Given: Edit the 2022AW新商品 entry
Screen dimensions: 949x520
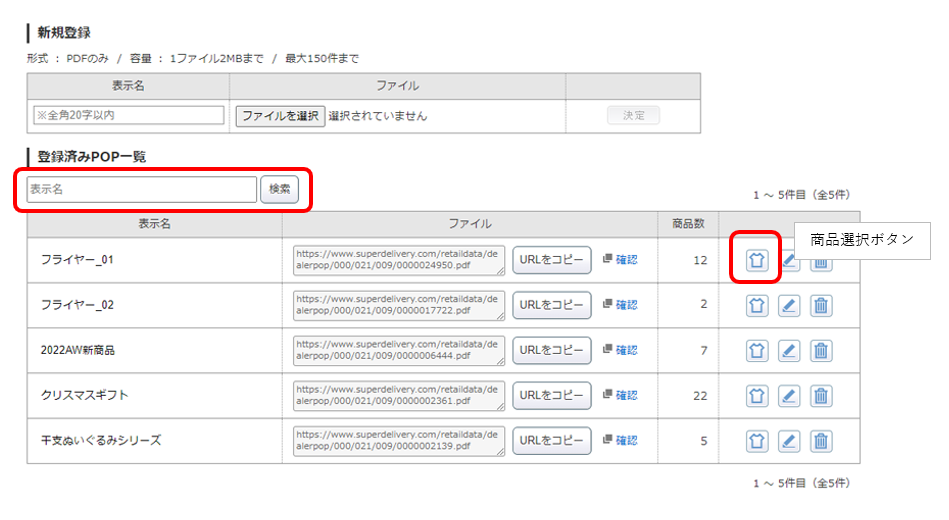Looking at the screenshot, I should click(x=789, y=351).
